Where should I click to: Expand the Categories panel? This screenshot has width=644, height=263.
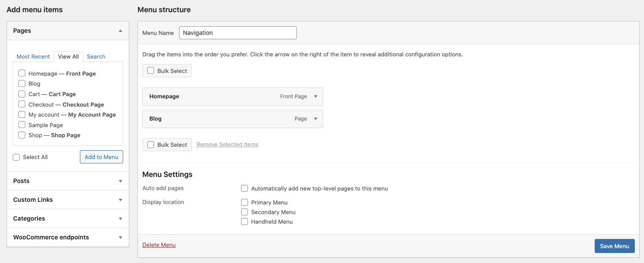[121, 218]
